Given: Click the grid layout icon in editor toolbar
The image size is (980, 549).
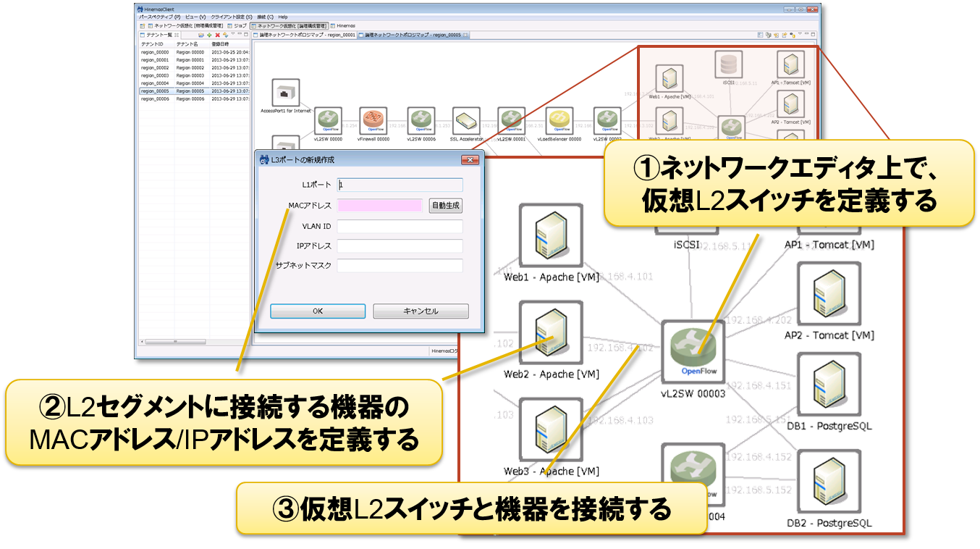Looking at the screenshot, I should click(x=760, y=35).
